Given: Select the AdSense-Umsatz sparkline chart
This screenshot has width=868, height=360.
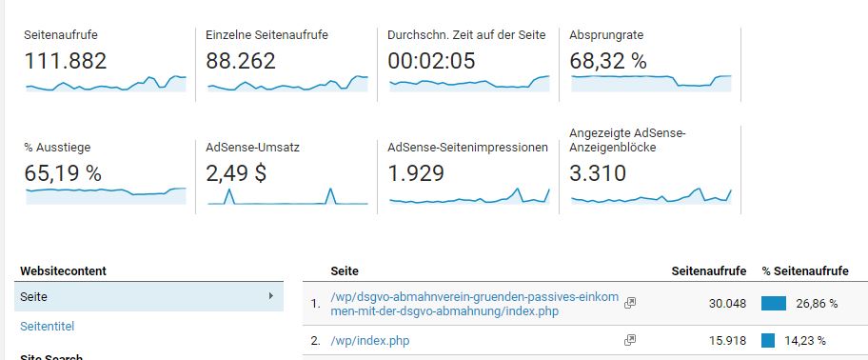Looking at the screenshot, I should tap(287, 196).
